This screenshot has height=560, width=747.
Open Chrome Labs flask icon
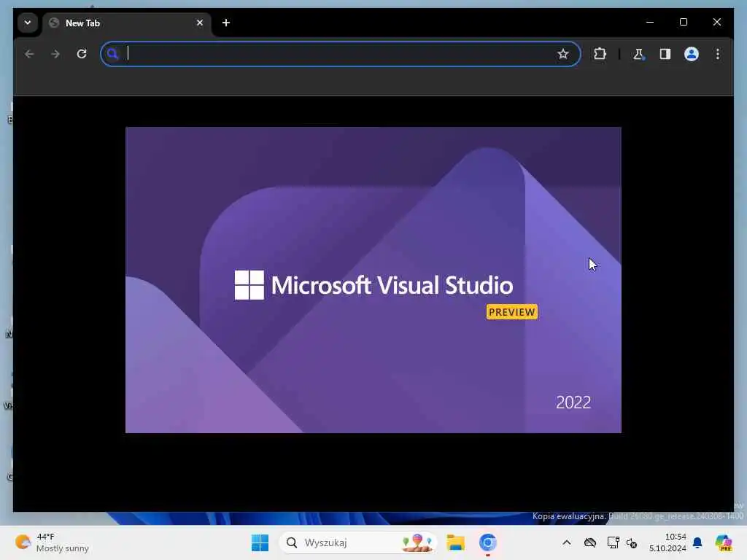(638, 54)
